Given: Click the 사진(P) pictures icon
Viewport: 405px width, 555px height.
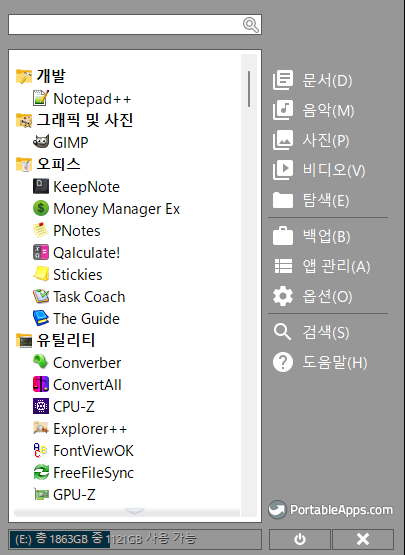Looking at the screenshot, I should [x=283, y=140].
